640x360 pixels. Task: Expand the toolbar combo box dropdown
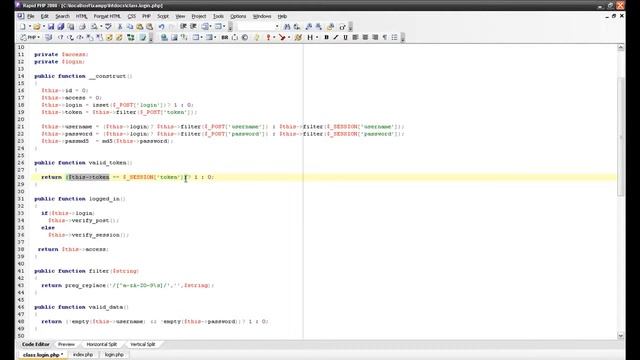277,27
